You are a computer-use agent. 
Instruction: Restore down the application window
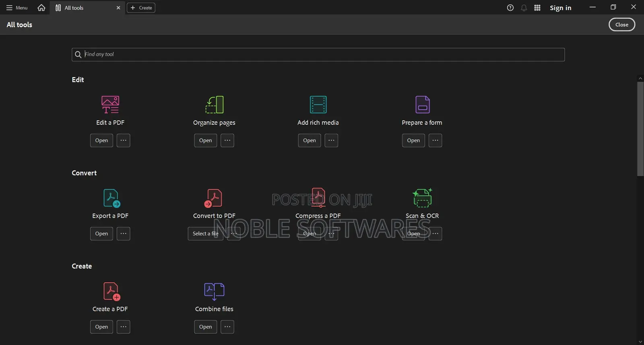tap(613, 7)
